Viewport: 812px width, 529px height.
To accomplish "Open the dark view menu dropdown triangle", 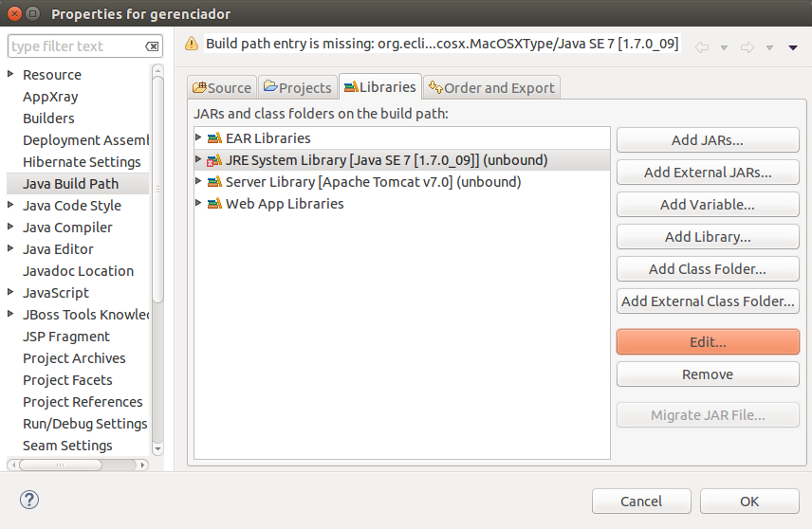I will click(x=793, y=47).
